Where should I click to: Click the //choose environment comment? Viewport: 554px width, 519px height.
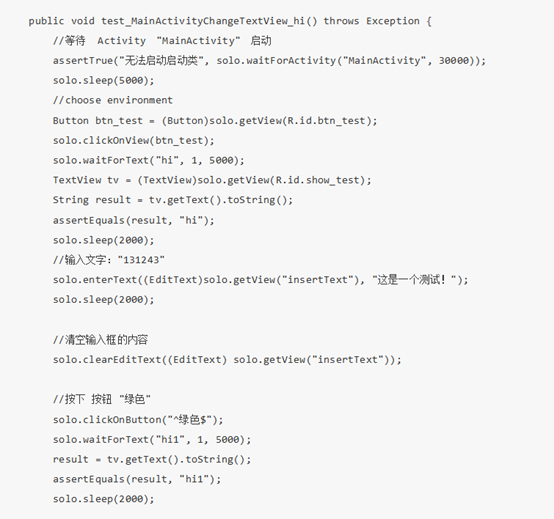[113, 100]
